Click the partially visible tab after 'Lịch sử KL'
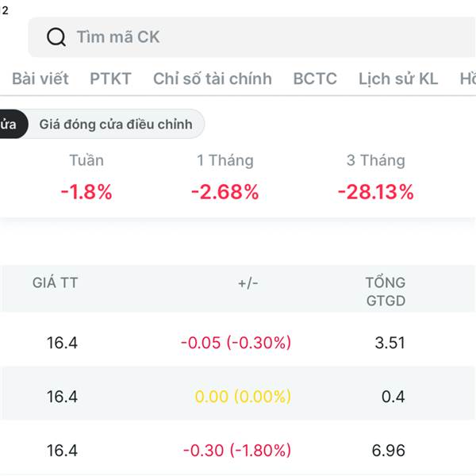The image size is (476, 476). pos(467,79)
